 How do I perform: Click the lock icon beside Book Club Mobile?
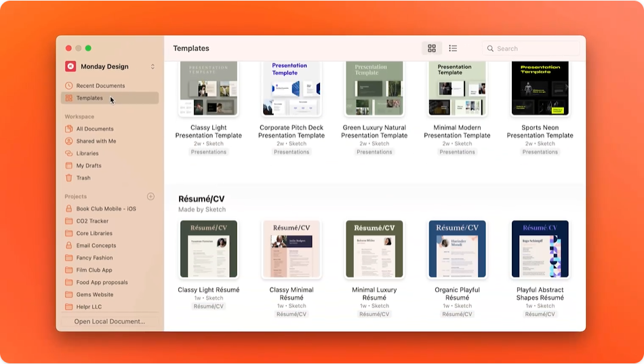(x=68, y=209)
